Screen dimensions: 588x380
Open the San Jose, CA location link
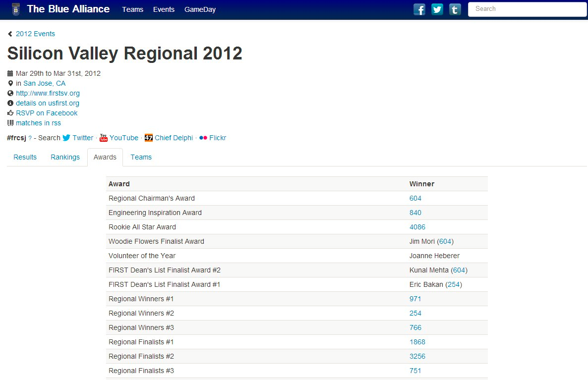click(44, 83)
